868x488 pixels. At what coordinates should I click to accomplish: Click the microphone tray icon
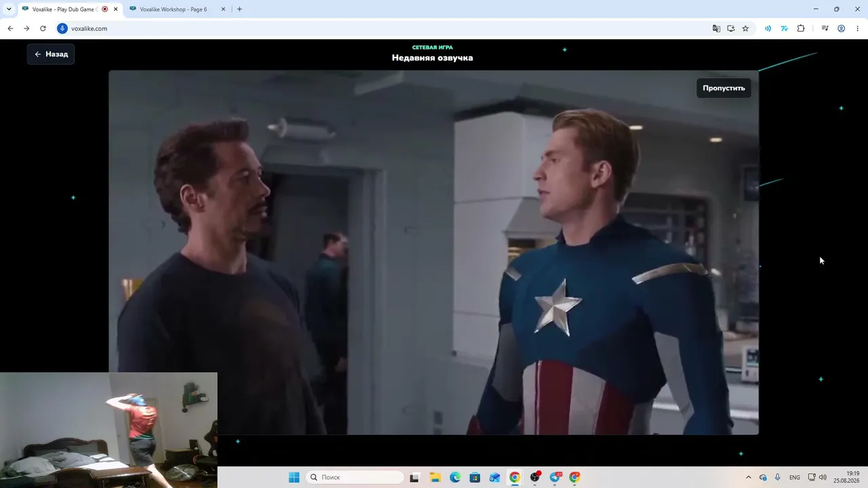point(777,477)
